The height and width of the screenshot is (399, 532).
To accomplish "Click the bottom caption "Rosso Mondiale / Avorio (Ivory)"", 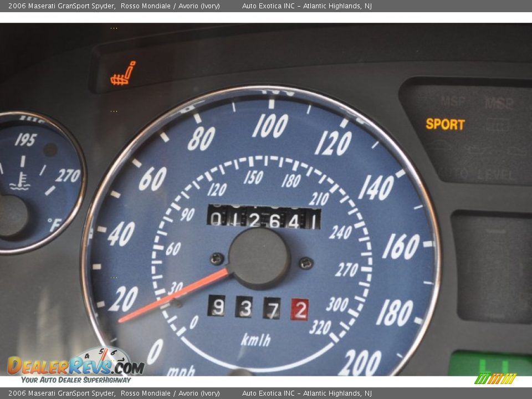I will pyautogui.click(x=170, y=393).
